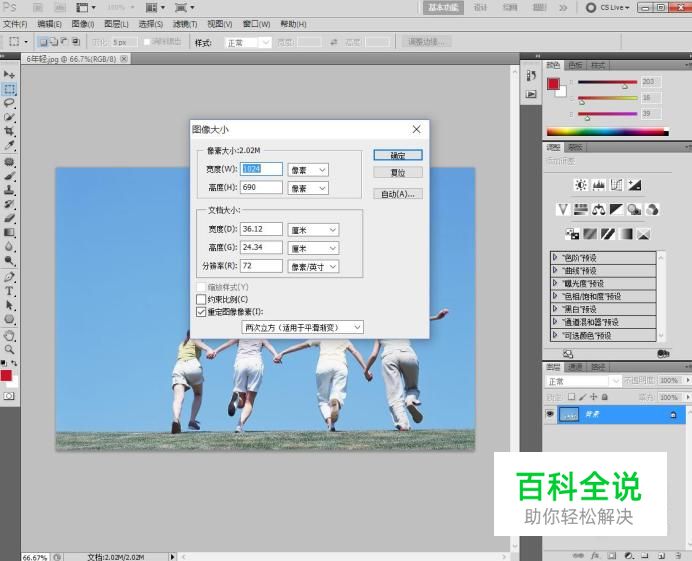Image resolution: width=692 pixels, height=561 pixels.
Task: Click the 宽度(W) pixel input field
Action: tap(261, 169)
